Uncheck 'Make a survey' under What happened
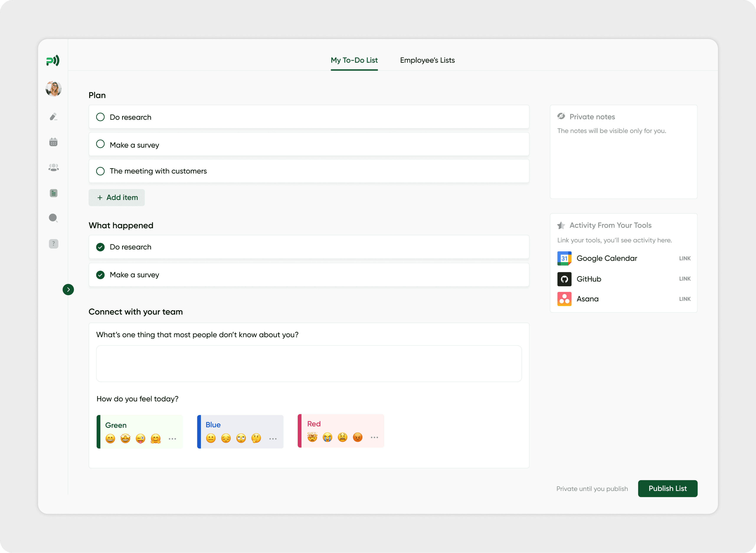The width and height of the screenshot is (756, 553). click(x=100, y=275)
